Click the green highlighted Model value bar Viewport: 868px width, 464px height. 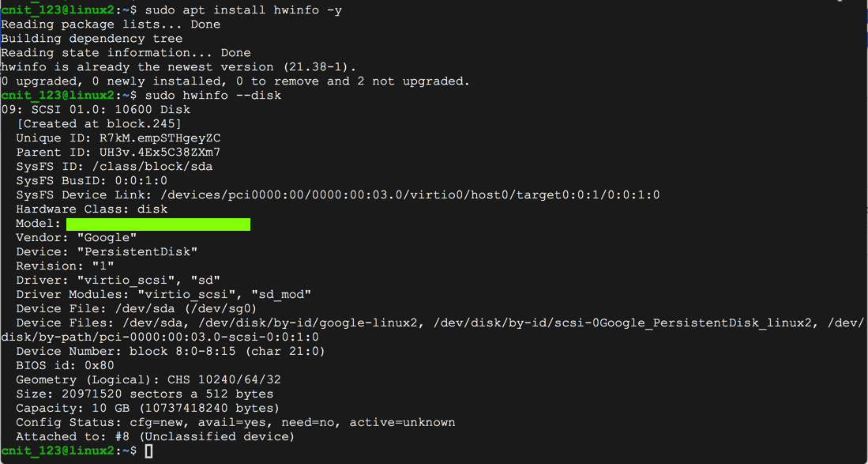[x=158, y=224]
